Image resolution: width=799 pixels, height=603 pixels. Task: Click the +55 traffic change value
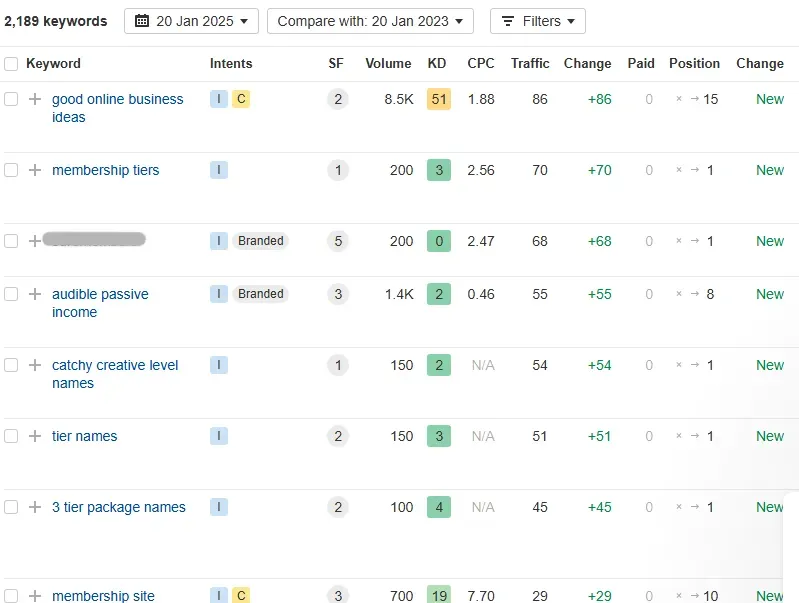599,294
